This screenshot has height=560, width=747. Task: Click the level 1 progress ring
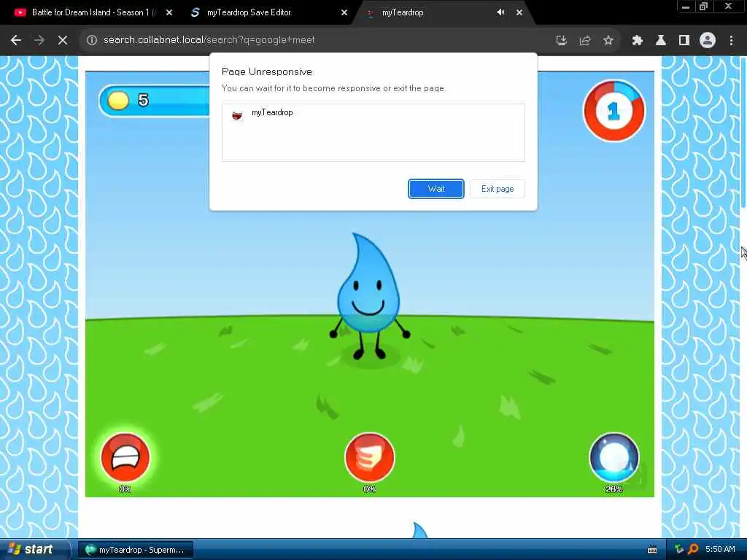click(x=614, y=111)
